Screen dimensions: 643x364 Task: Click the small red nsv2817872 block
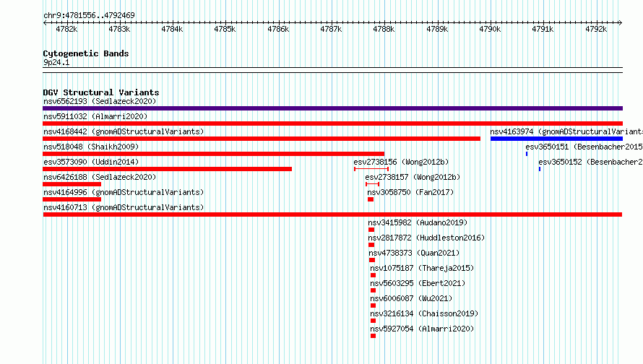tap(371, 245)
